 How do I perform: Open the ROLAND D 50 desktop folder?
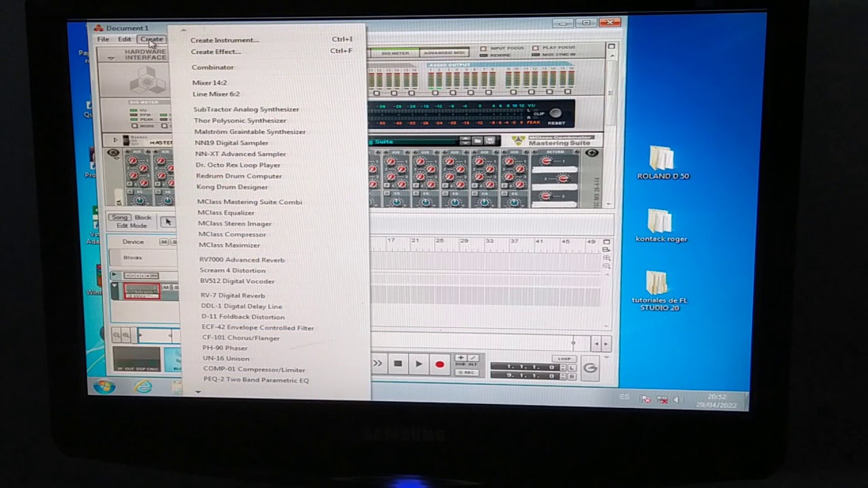point(662,163)
